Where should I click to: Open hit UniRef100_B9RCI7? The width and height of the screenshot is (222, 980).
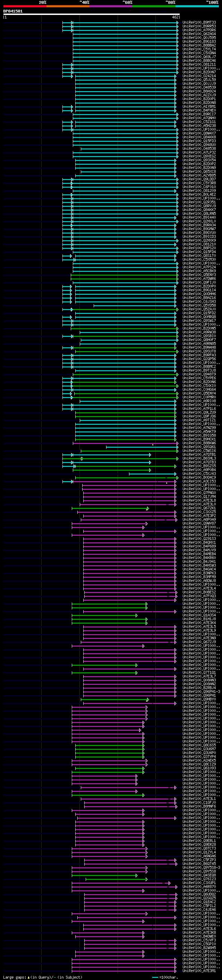click(x=199, y=114)
